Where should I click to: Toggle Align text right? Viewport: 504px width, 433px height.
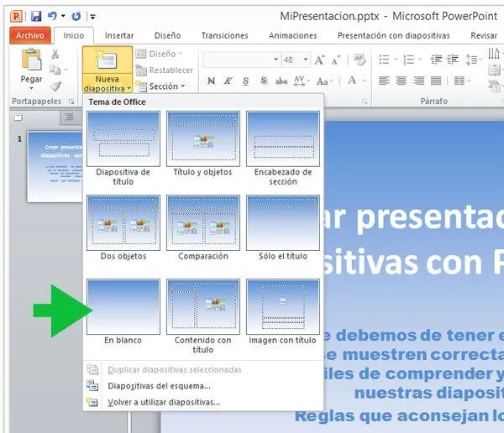(419, 81)
